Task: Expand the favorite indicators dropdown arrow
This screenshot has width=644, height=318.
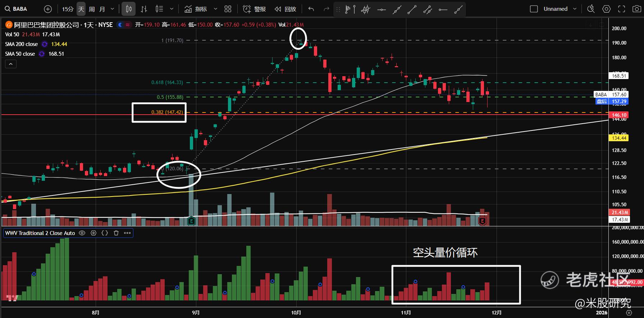Action: (216, 9)
